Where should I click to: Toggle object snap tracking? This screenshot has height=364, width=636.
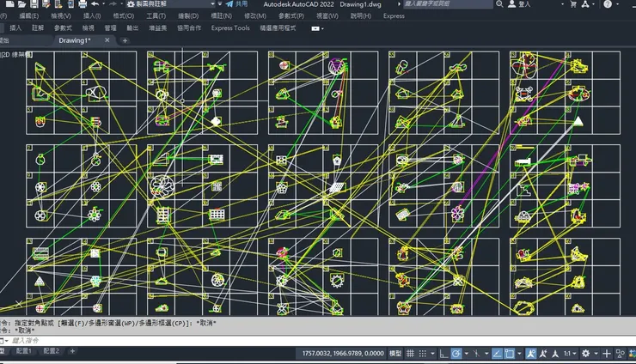coord(498,354)
